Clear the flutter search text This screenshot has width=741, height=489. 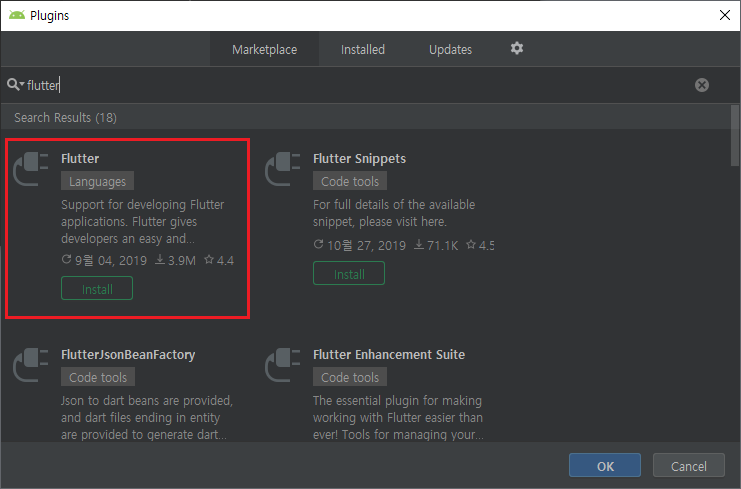click(702, 85)
